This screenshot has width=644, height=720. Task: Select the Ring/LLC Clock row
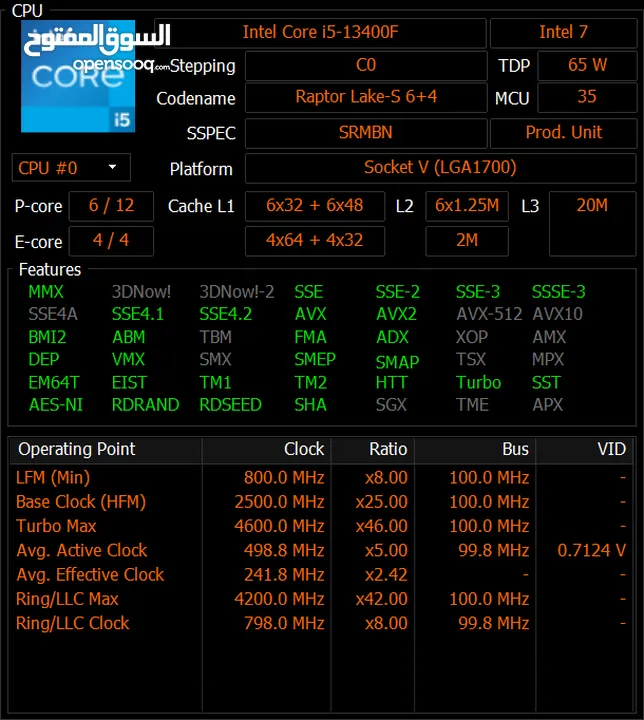(x=321, y=624)
